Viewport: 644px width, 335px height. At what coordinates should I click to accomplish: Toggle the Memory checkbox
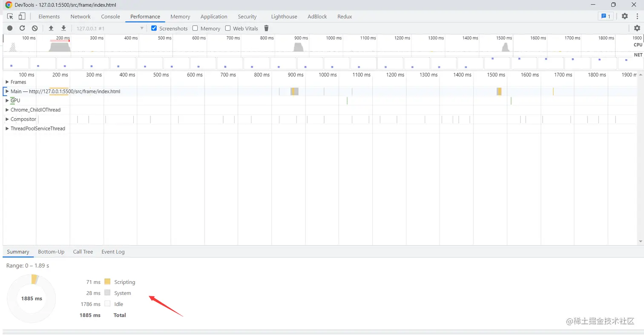point(195,28)
